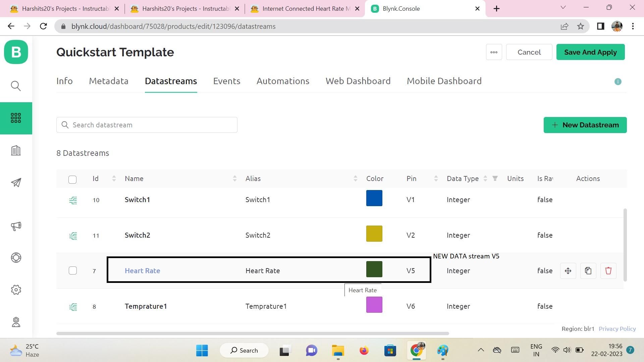
Task: Open the organizations building icon
Action: tap(16, 150)
